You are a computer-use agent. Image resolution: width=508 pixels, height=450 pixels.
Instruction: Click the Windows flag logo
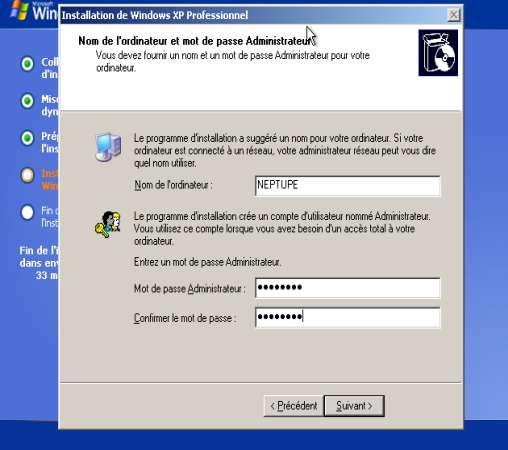click(19, 10)
